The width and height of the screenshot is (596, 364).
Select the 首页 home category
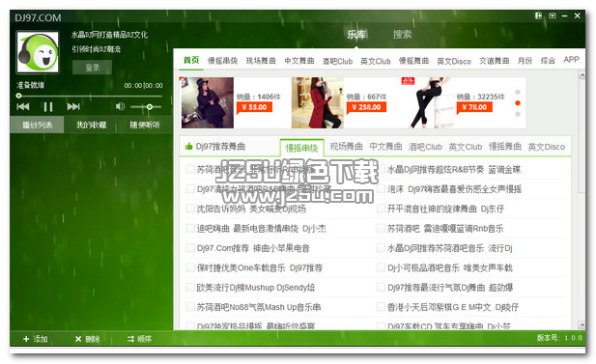[191, 61]
